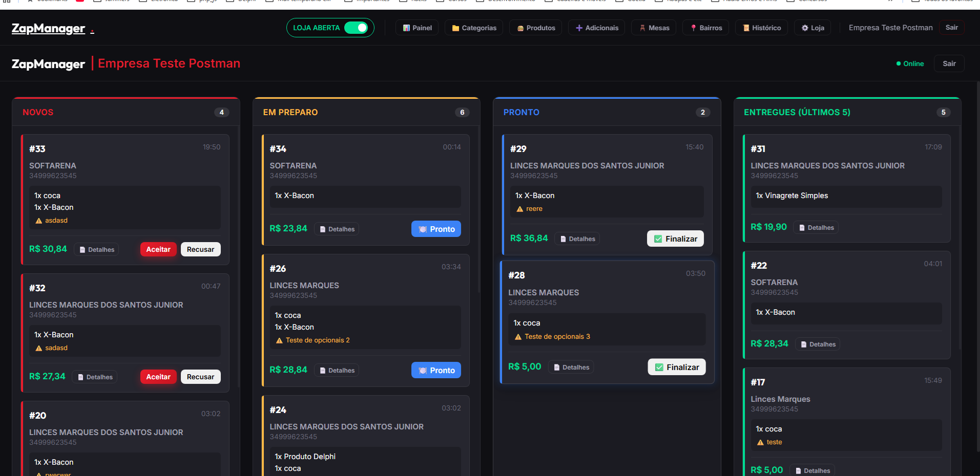Refuse order #32
The height and width of the screenshot is (476, 980).
coord(200,377)
